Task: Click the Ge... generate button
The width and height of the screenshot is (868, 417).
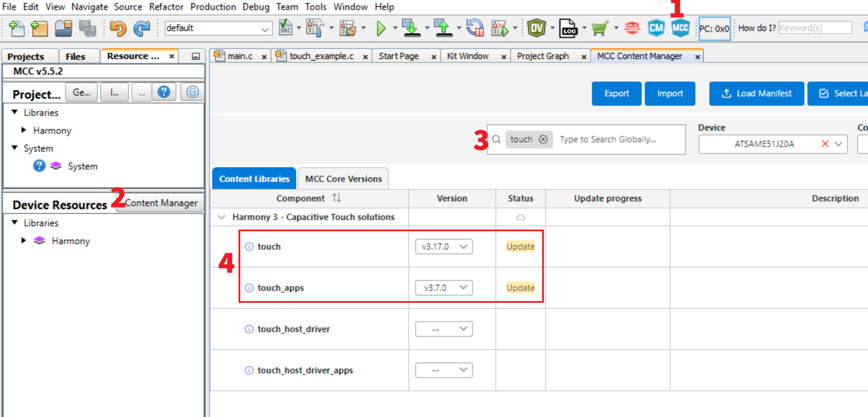Action: pos(81,92)
